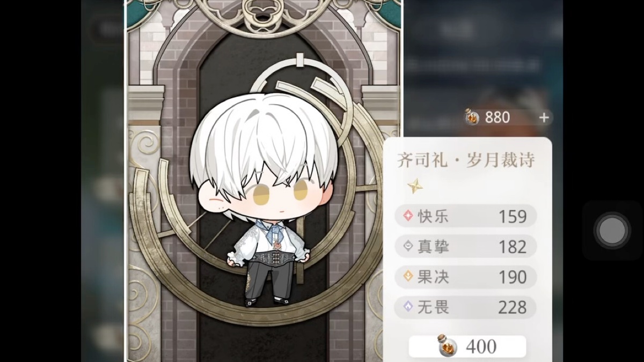Select the red 快乐 diamond icon
This screenshot has height=362, width=644.
coord(408,216)
